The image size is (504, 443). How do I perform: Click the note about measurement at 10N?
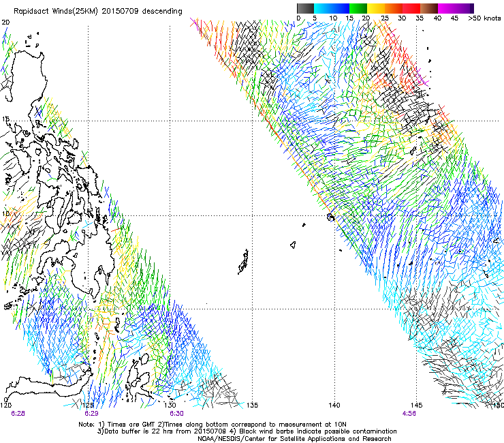click(x=252, y=425)
